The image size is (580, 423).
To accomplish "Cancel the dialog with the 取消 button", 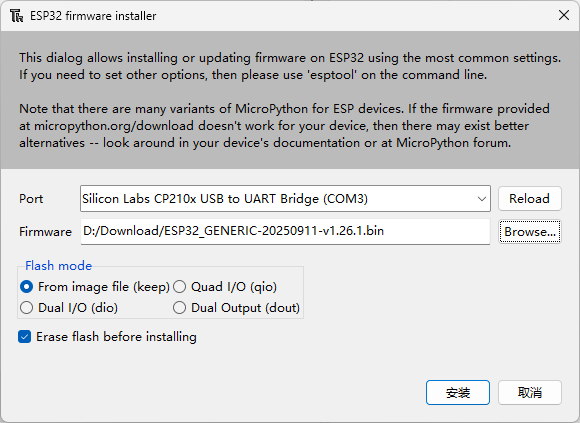I will tap(530, 392).
